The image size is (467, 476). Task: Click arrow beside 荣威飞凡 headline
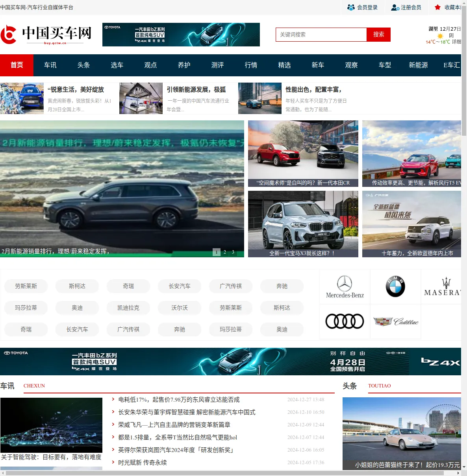click(113, 425)
